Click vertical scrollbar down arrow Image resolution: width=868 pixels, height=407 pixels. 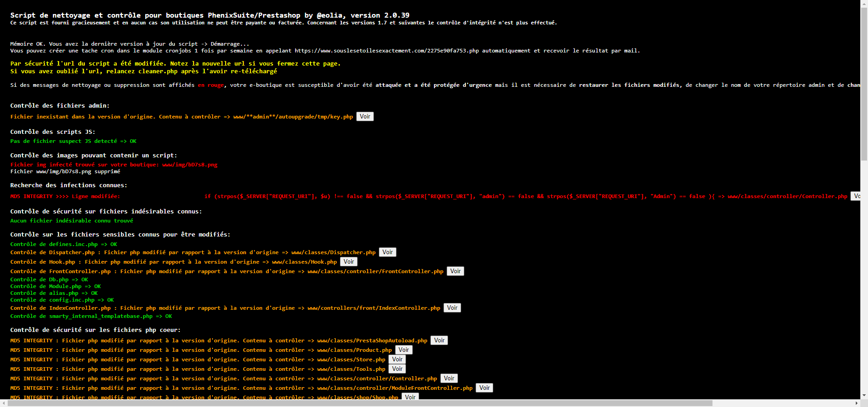pos(864,395)
